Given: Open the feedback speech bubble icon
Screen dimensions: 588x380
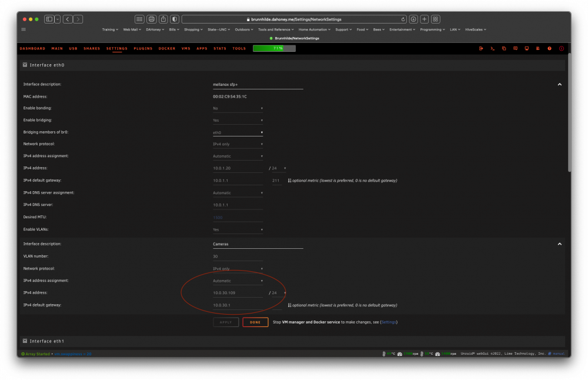Looking at the screenshot, I should point(515,48).
